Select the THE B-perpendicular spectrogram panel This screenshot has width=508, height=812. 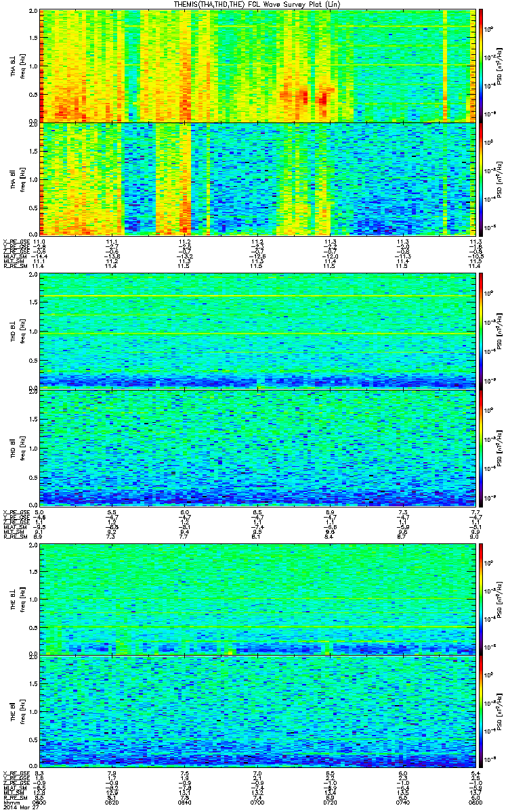click(x=257, y=599)
